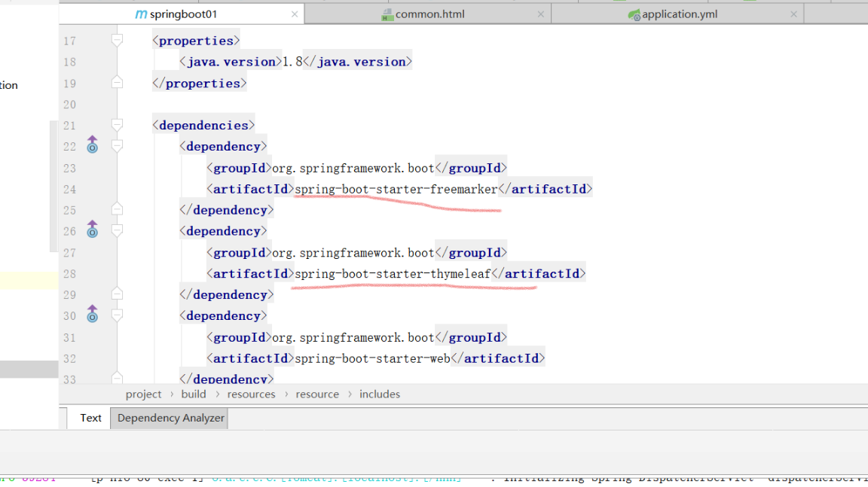Click line number 20 in gutter
This screenshot has width=868, height=487.
point(69,105)
